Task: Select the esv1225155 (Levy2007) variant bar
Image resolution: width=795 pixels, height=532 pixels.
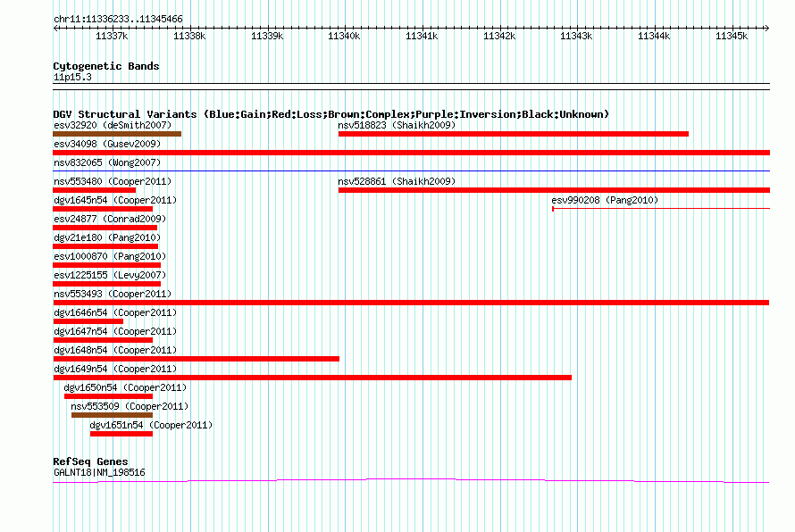Action: click(x=106, y=284)
